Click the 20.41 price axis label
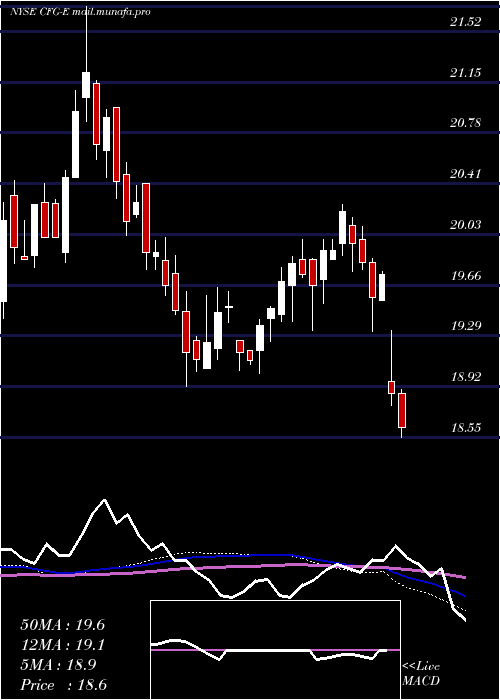Viewport: 500px width, 700px height. [466, 174]
